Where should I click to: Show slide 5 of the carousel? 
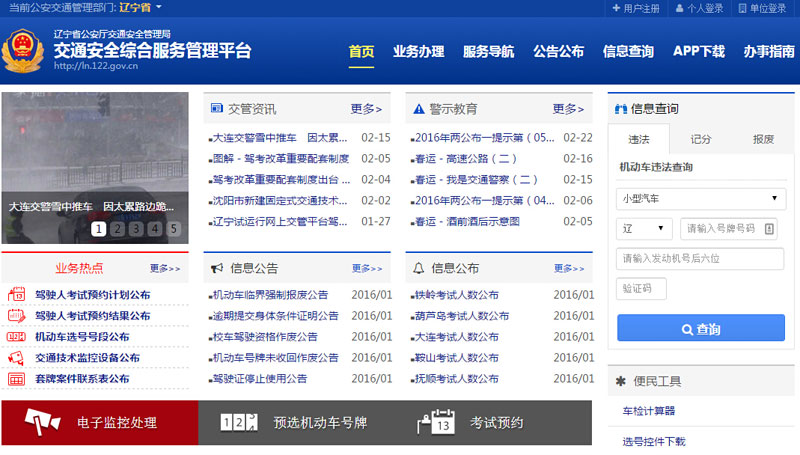pyautogui.click(x=173, y=229)
